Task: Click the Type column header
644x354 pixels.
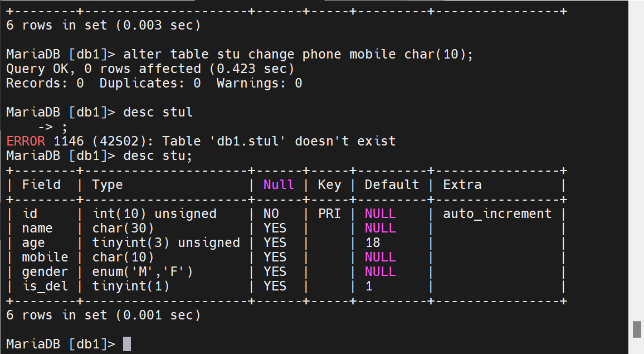Action: tap(107, 185)
